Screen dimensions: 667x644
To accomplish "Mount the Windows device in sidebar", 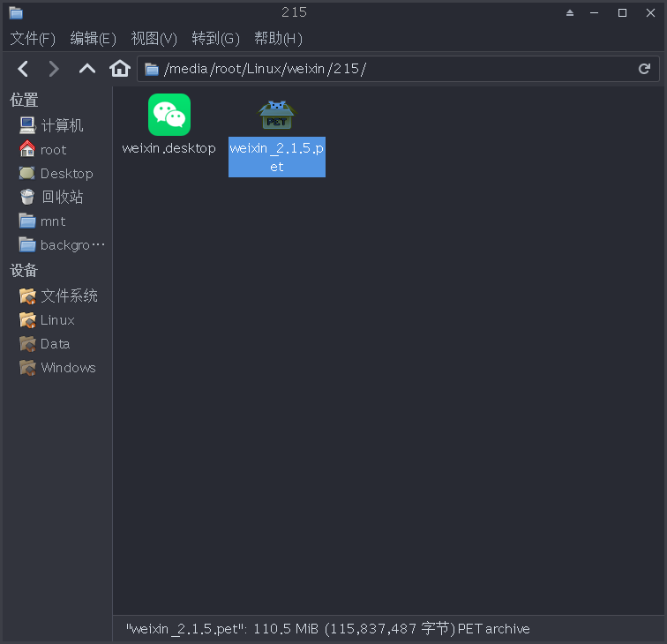I will pyautogui.click(x=58, y=368).
